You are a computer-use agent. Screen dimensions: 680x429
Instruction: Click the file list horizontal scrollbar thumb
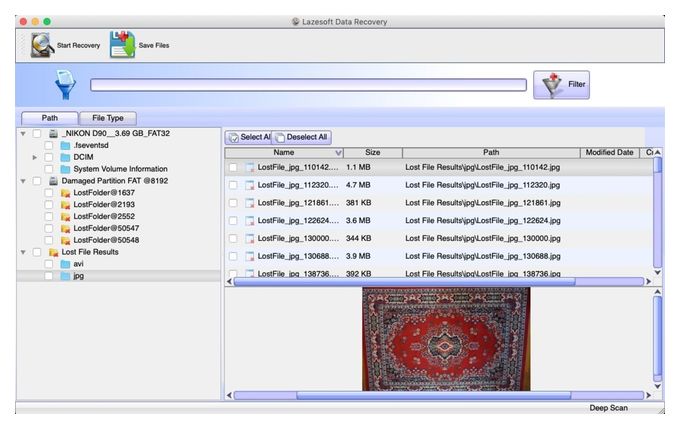404,282
